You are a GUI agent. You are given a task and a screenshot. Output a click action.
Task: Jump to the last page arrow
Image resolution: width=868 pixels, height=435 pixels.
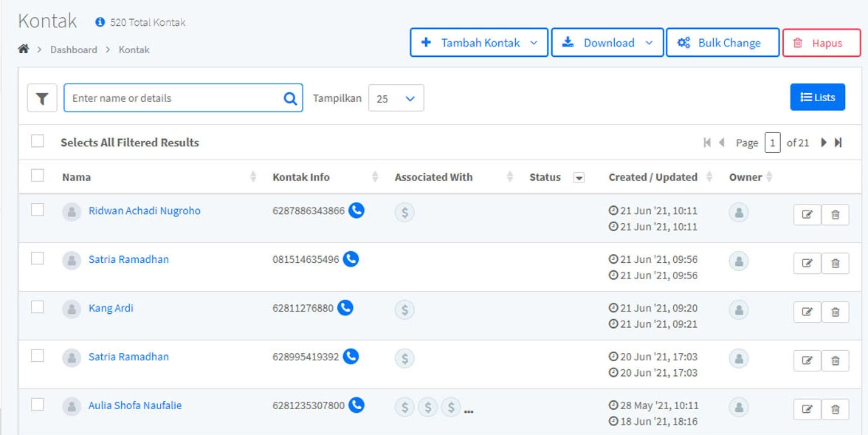(x=838, y=143)
